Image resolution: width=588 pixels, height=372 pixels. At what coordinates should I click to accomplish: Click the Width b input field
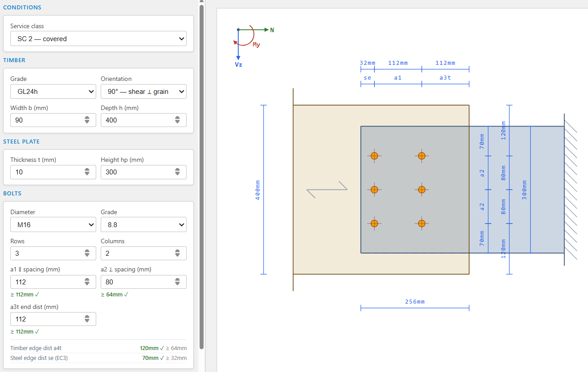pyautogui.click(x=53, y=120)
